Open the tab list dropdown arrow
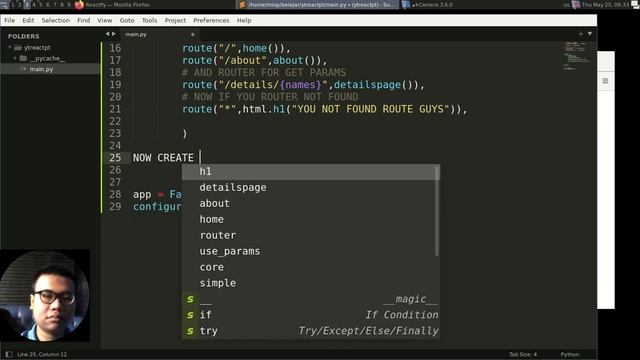Image resolution: width=640 pixels, height=360 pixels. (x=590, y=34)
